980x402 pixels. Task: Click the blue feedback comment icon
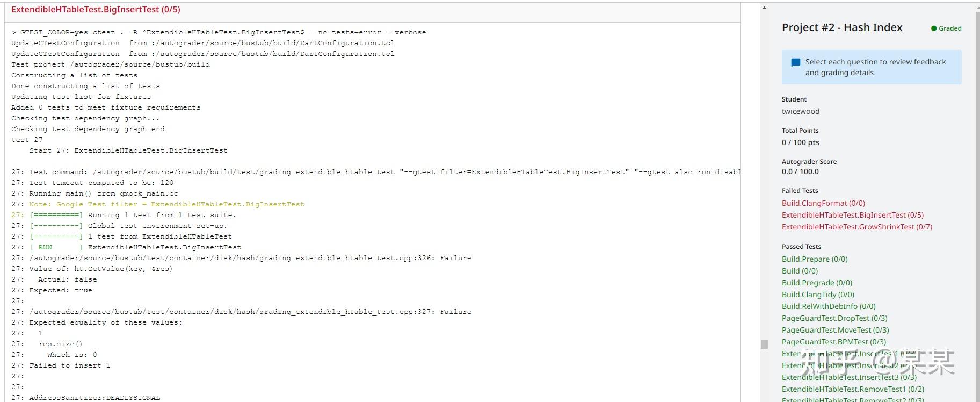coord(795,62)
